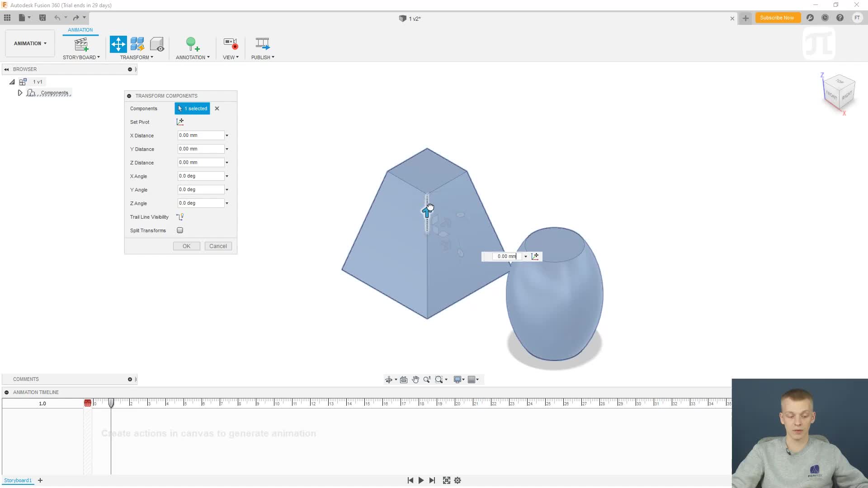Viewport: 868px width, 488px height.
Task: Collapse the Animation Timeline panel
Action: [6, 392]
